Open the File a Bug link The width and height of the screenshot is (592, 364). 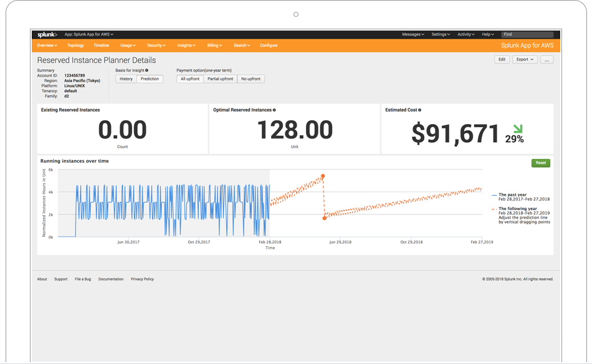pos(83,279)
